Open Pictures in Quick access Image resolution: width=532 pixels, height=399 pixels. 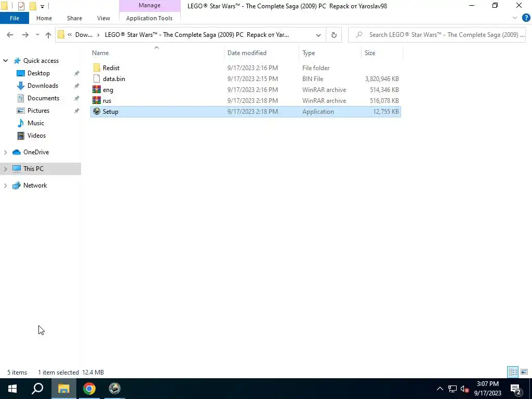pos(38,111)
